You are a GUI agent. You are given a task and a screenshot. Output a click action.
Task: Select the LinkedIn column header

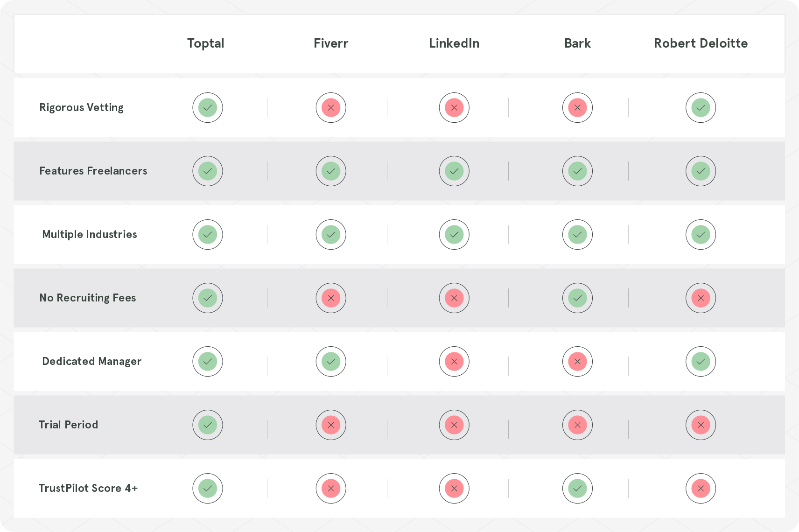pyautogui.click(x=454, y=43)
